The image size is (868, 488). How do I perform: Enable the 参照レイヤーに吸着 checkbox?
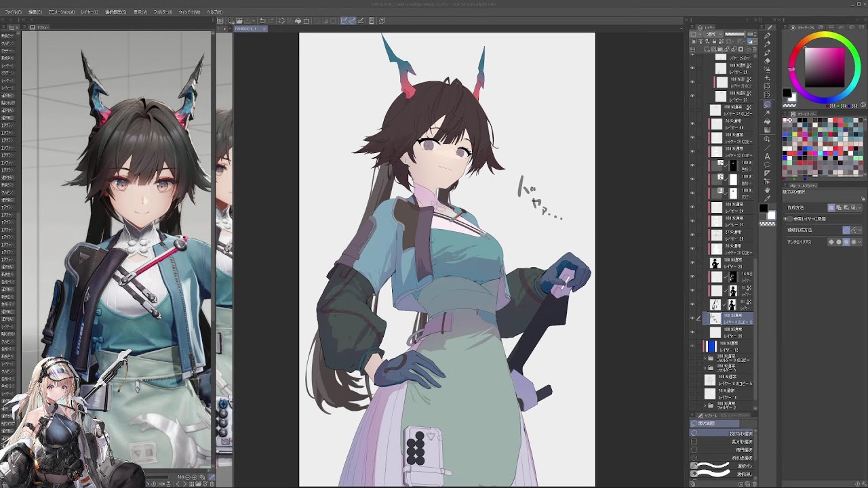coord(790,219)
